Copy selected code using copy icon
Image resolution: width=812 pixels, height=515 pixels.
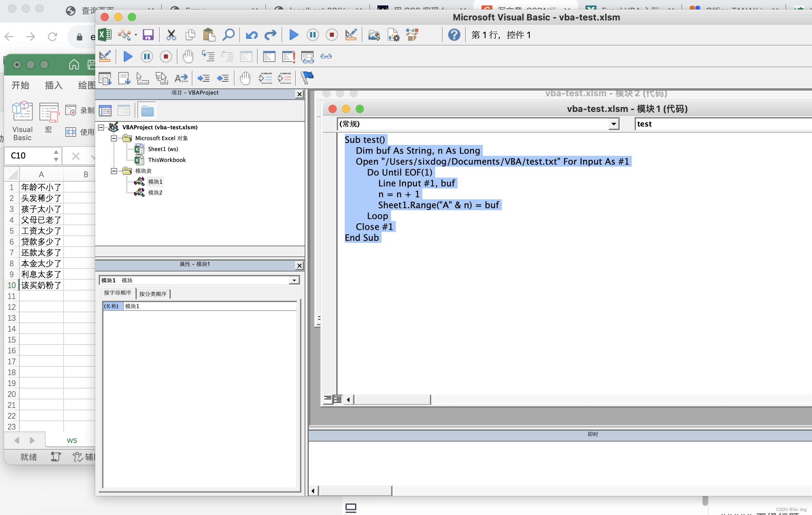pos(190,35)
